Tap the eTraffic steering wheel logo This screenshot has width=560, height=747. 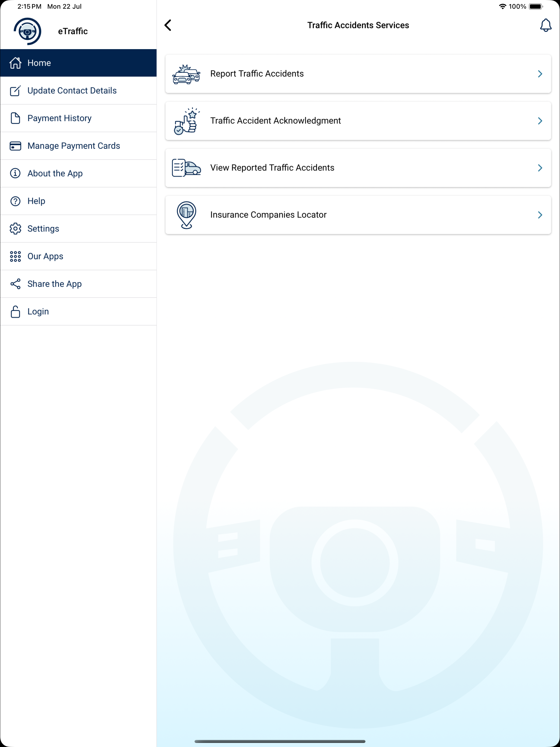click(x=27, y=31)
